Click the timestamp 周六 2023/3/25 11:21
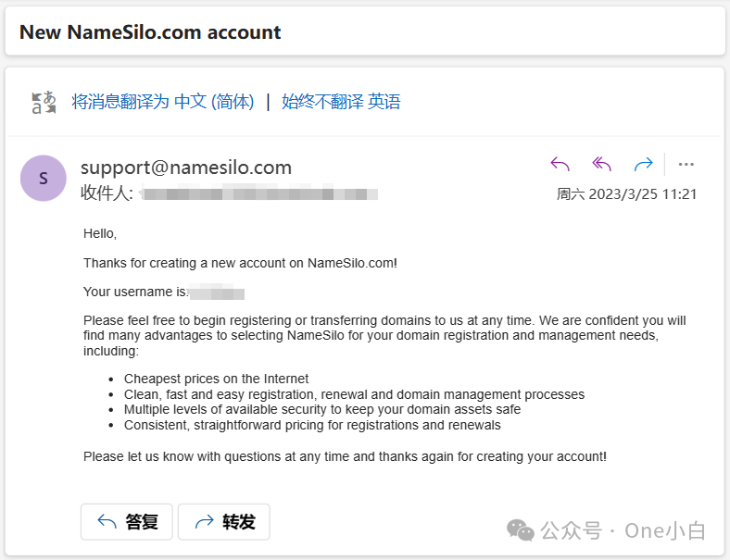Viewport: 730px width, 560px height. click(626, 194)
